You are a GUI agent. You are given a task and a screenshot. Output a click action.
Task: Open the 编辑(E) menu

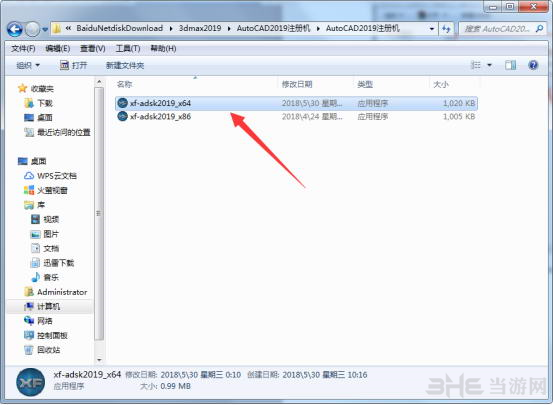(58, 48)
